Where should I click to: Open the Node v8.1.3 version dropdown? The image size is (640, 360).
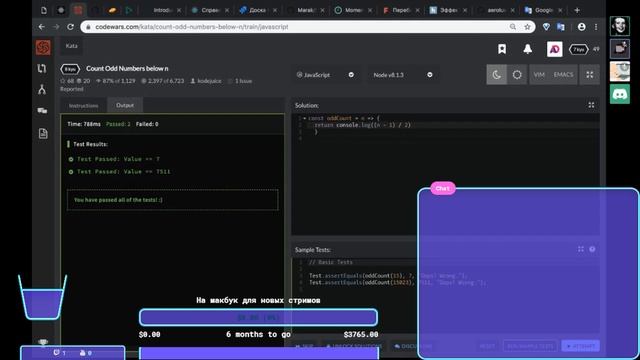pos(402,75)
